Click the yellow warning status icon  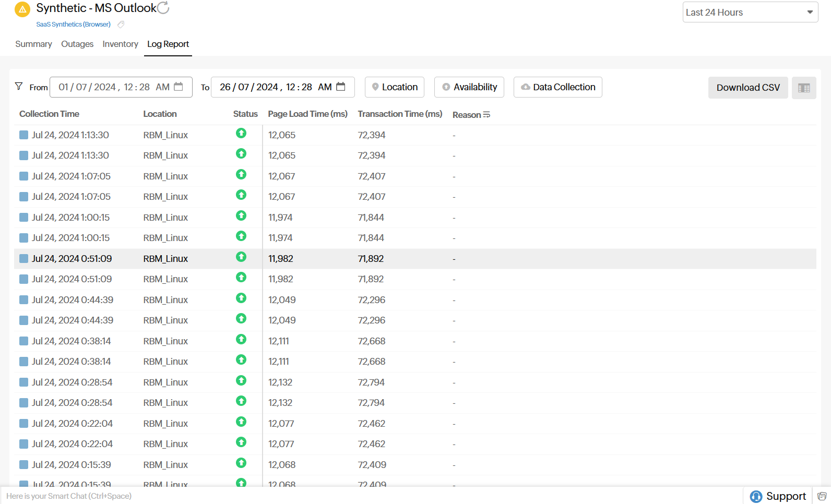(x=22, y=9)
